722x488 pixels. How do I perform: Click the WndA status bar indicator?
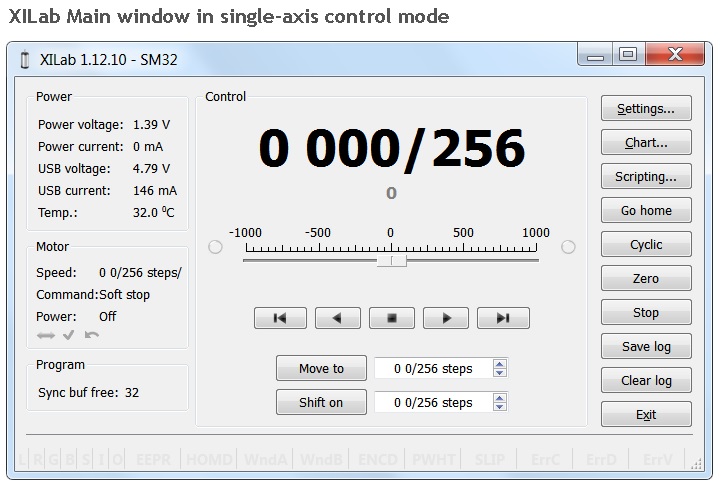(265, 459)
